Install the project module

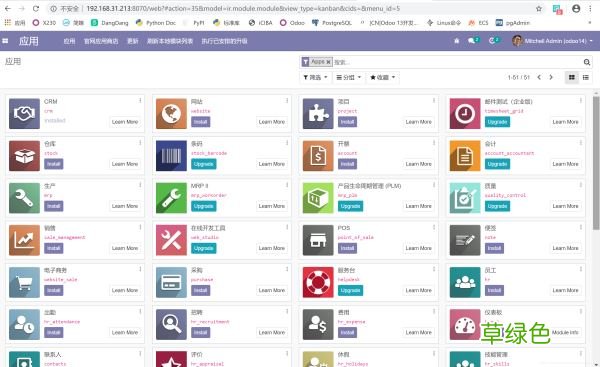click(347, 122)
